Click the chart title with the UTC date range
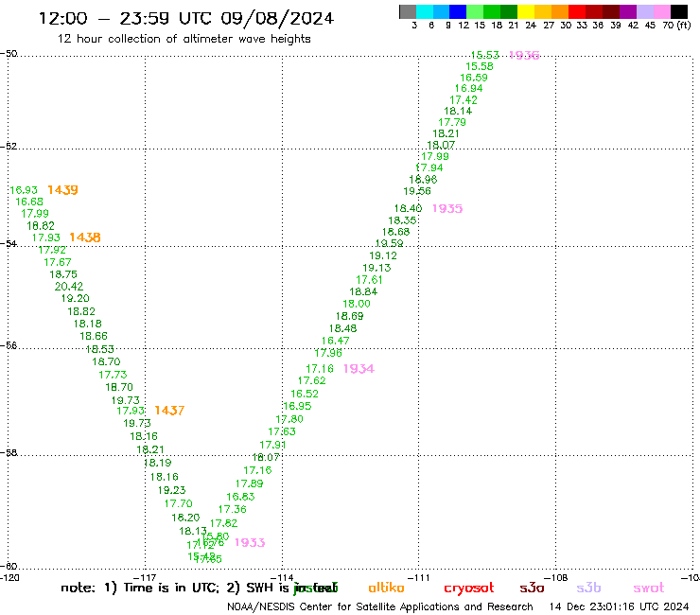 (x=186, y=18)
